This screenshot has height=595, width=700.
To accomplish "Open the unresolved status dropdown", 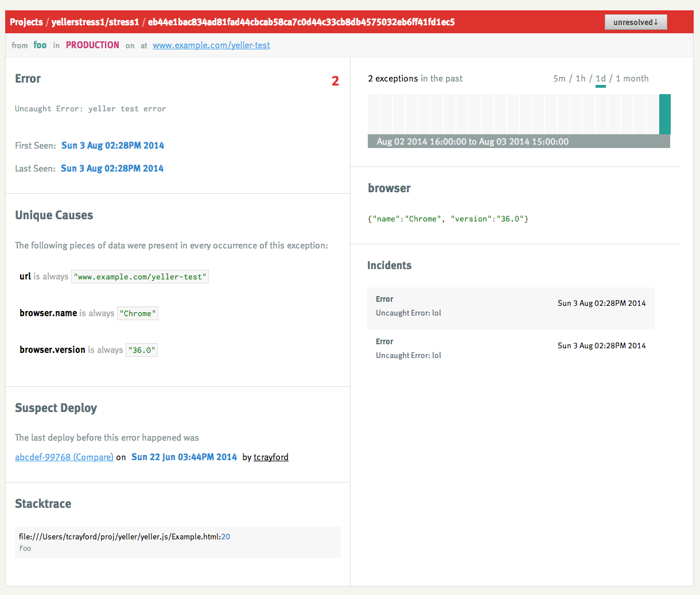I will point(635,22).
